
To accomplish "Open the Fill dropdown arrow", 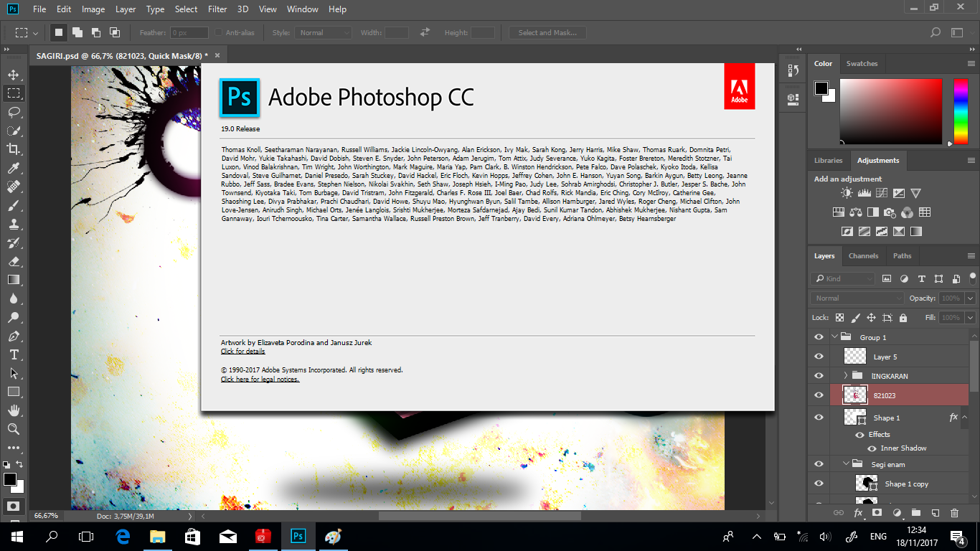I will pos(971,317).
